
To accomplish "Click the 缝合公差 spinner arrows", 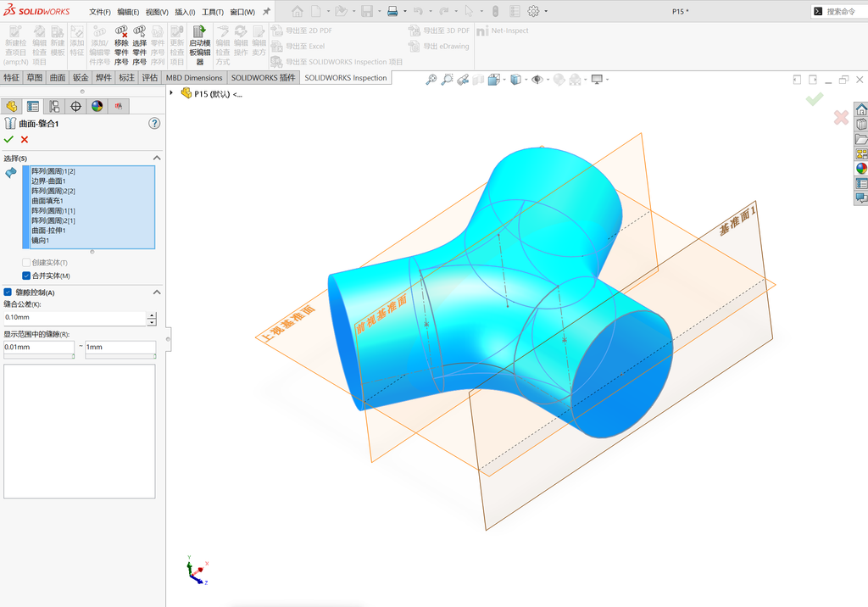I will 152,319.
